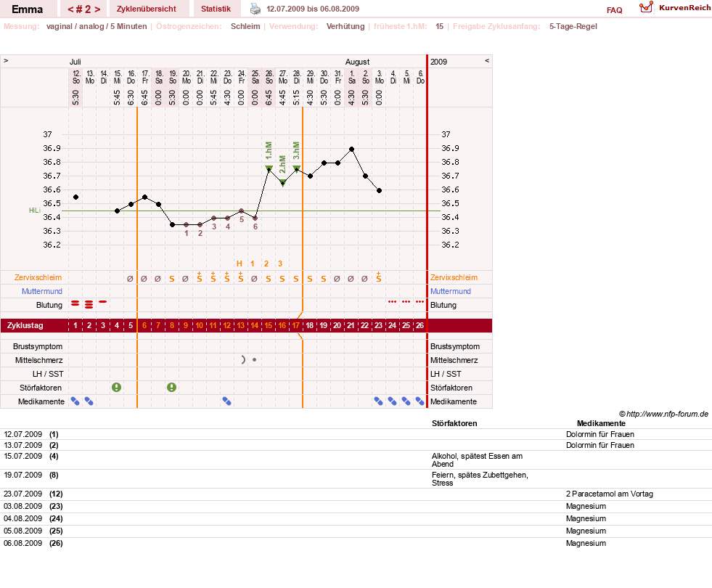The height and width of the screenshot is (588, 712).
Task: Open the KurvenReich logo icon
Action: pyautogui.click(x=646, y=7)
